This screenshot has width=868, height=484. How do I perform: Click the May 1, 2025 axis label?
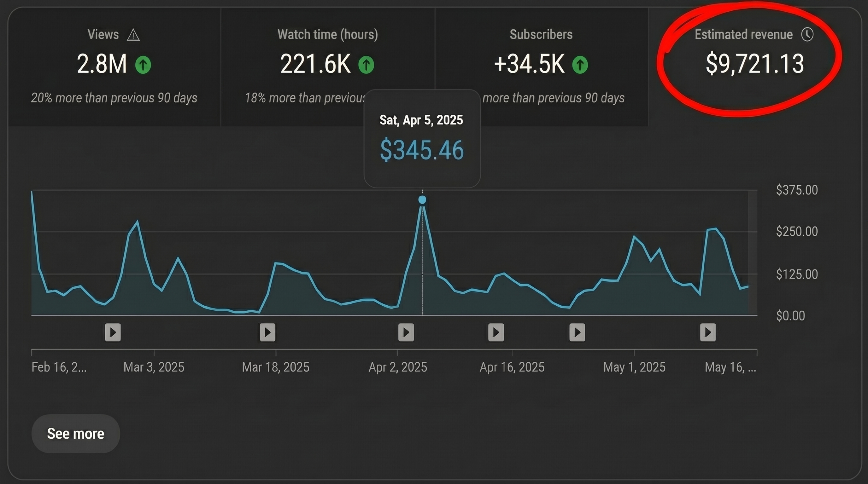tap(635, 367)
